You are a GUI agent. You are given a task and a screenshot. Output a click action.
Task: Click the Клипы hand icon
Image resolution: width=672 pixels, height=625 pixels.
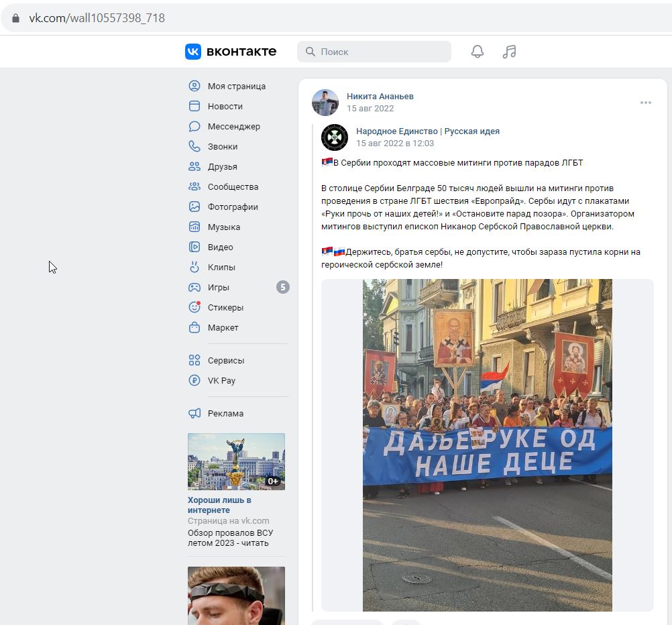coord(194,267)
